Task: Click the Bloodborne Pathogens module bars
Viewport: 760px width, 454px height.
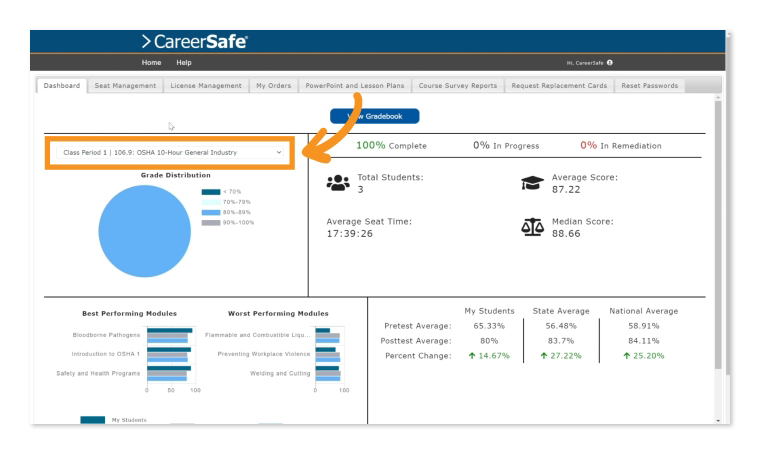Action: [x=170, y=335]
